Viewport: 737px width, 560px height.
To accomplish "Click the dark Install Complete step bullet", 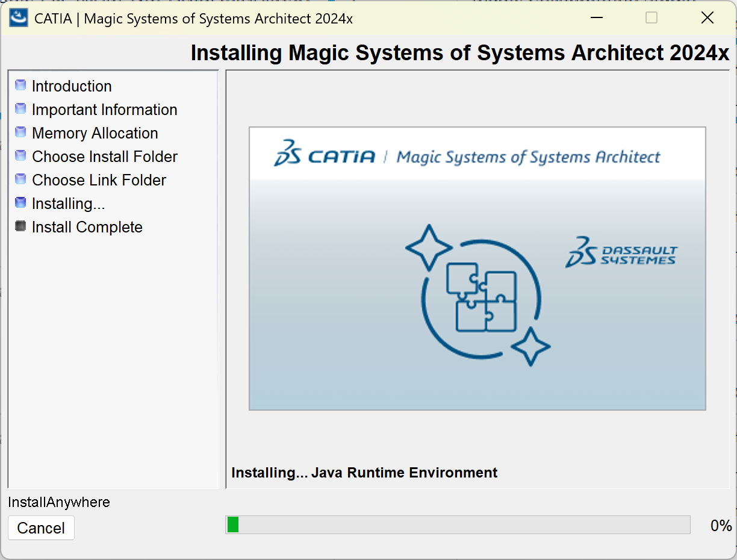I will pyautogui.click(x=20, y=226).
